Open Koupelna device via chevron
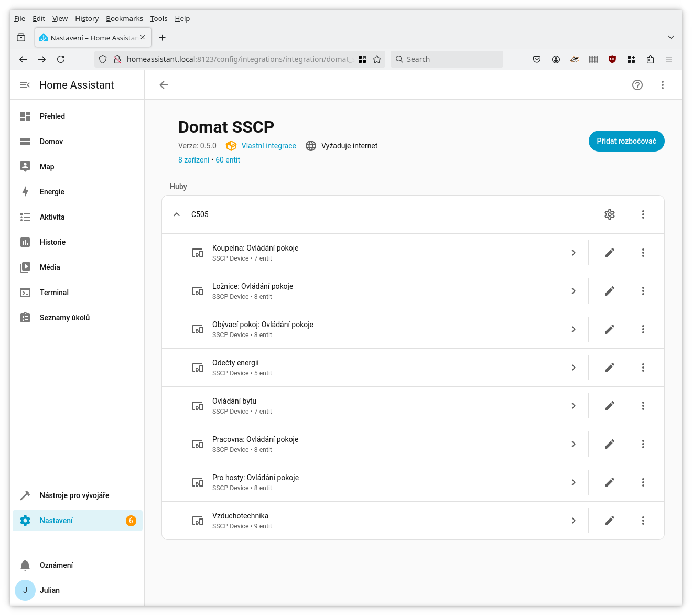The width and height of the screenshot is (692, 616). [574, 253]
